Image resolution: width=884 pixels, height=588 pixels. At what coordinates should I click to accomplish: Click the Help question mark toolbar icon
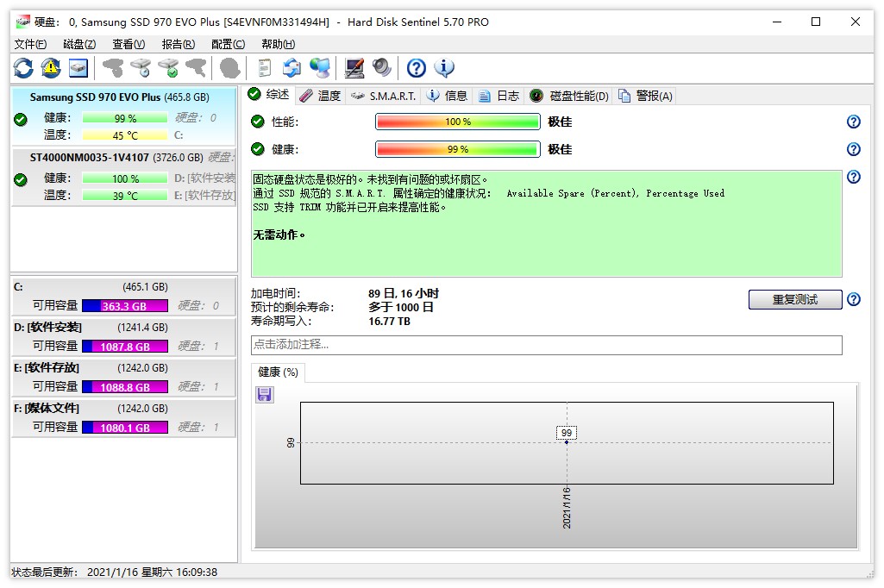(416, 67)
